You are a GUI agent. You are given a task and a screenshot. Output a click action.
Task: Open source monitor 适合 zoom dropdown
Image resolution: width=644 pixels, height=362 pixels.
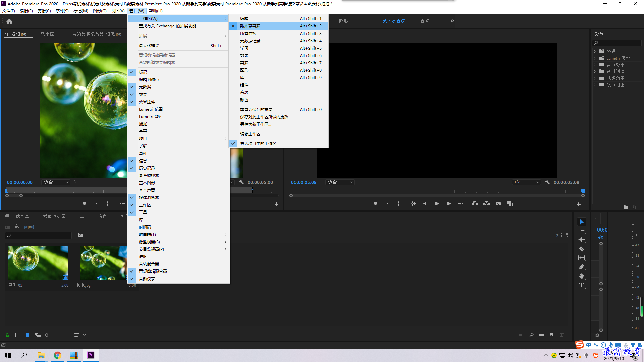click(x=56, y=182)
